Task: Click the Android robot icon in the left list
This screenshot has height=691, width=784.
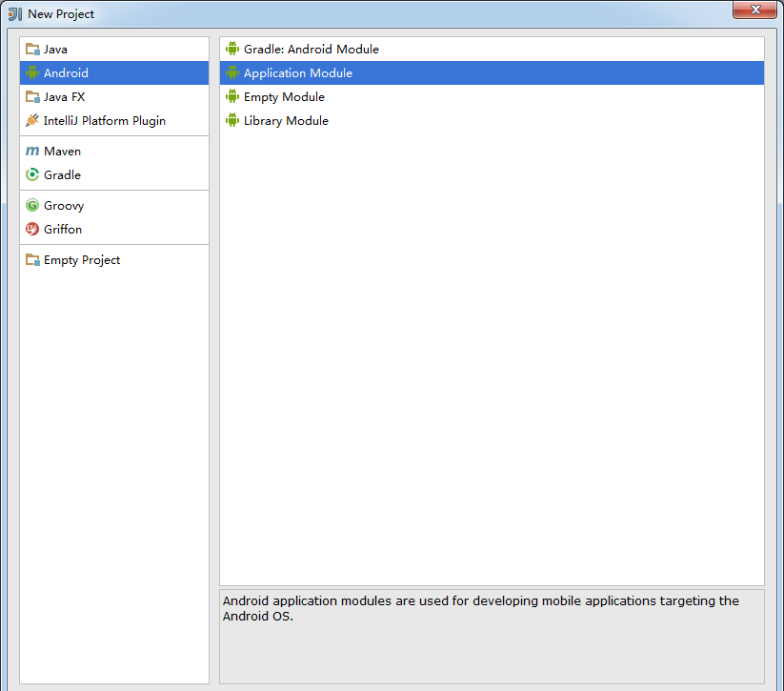Action: tap(32, 72)
